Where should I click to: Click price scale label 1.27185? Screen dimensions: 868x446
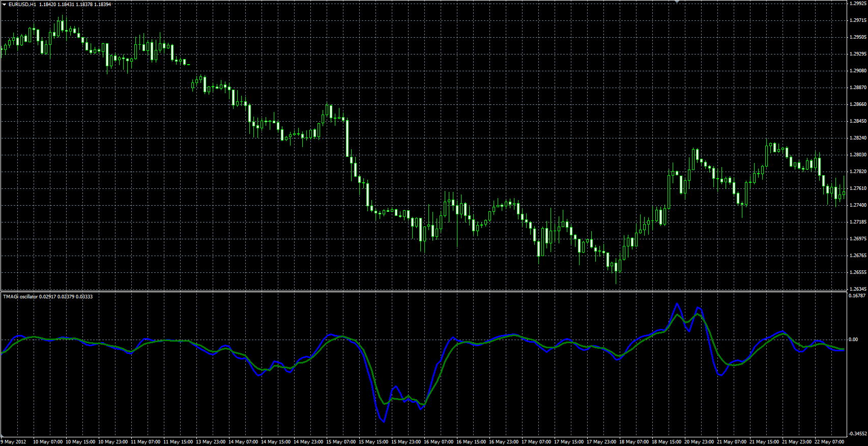(858, 222)
